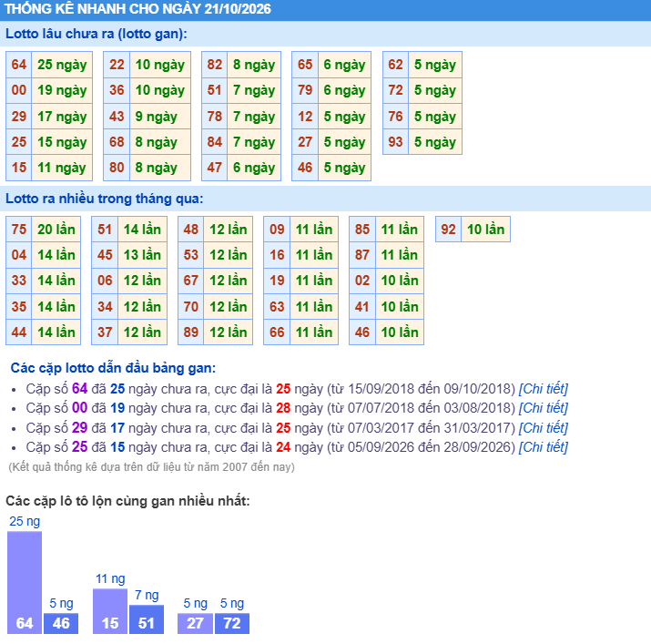The width and height of the screenshot is (651, 644).
Task: Open Chi tiết link for pair 00
Action: 543,408
